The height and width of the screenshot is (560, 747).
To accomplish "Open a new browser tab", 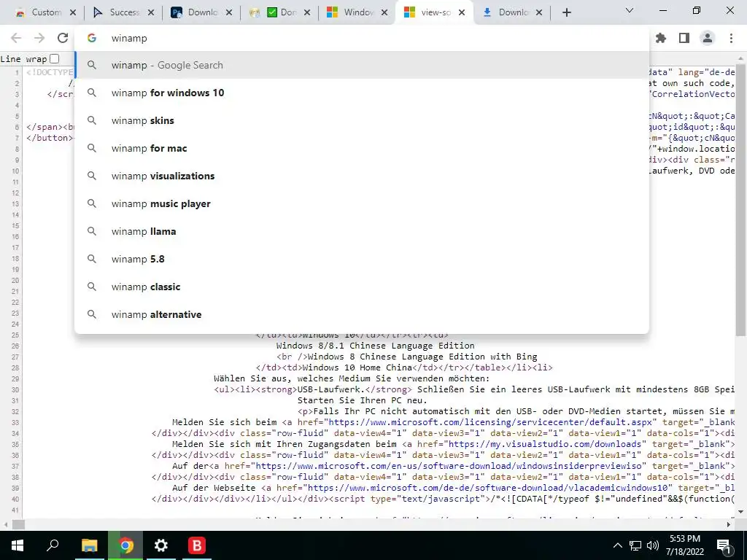I will 566,12.
